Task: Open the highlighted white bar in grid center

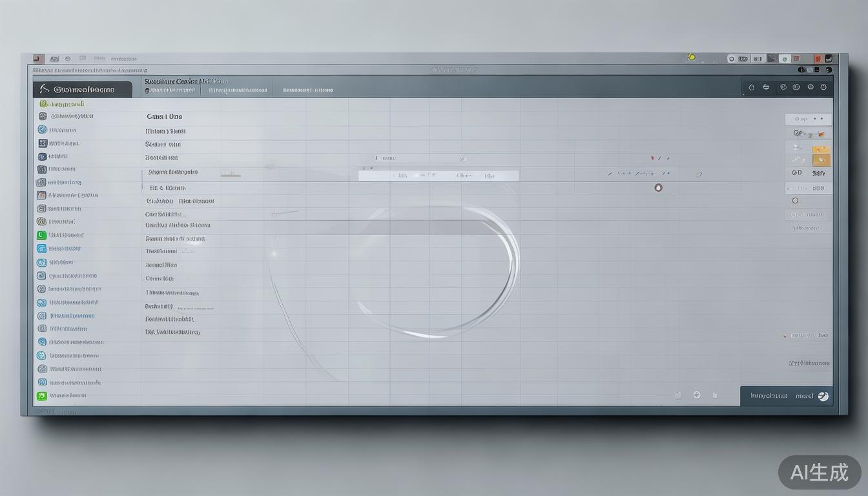Action: 439,175
